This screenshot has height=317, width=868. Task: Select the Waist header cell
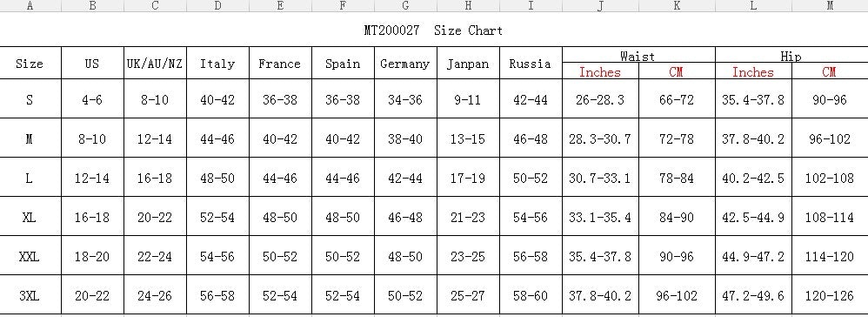(x=638, y=56)
